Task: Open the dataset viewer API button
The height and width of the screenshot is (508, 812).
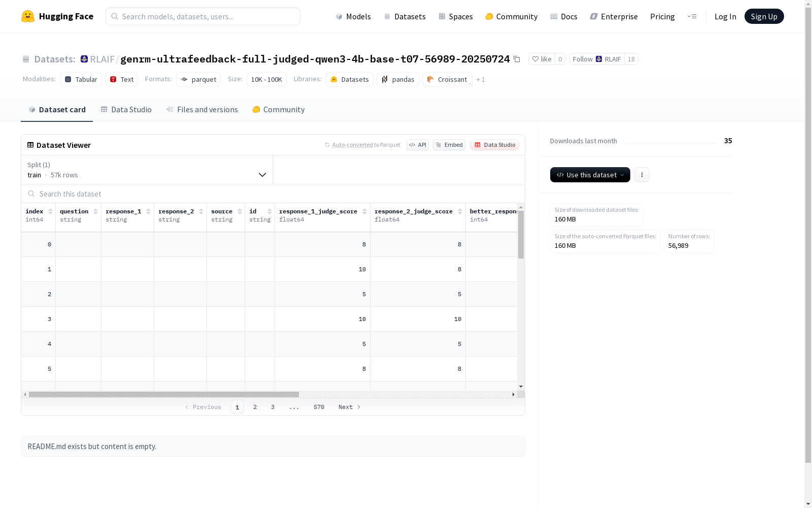Action: (418, 145)
